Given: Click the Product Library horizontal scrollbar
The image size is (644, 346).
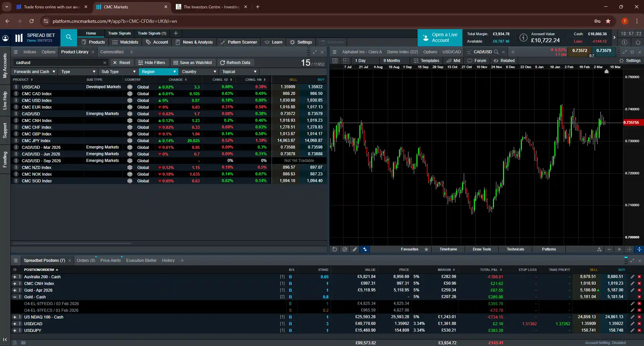Looking at the screenshot, I should tap(72, 243).
